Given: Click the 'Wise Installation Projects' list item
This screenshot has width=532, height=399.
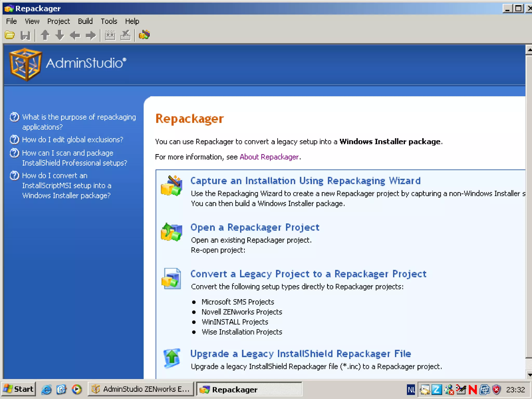Looking at the screenshot, I should 242,332.
